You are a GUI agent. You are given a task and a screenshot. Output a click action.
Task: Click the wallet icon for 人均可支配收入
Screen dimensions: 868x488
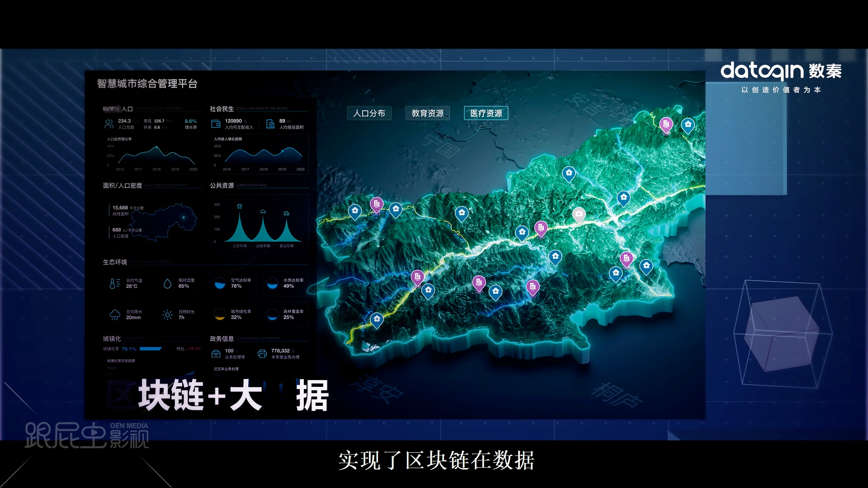216,124
